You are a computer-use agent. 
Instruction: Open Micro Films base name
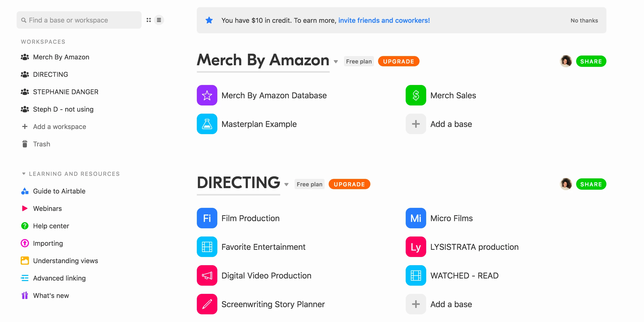point(452,218)
